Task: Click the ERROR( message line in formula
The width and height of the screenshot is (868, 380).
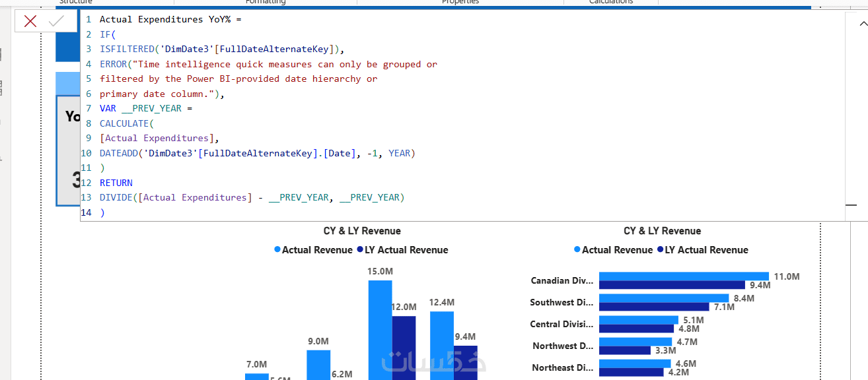Action: 268,64
